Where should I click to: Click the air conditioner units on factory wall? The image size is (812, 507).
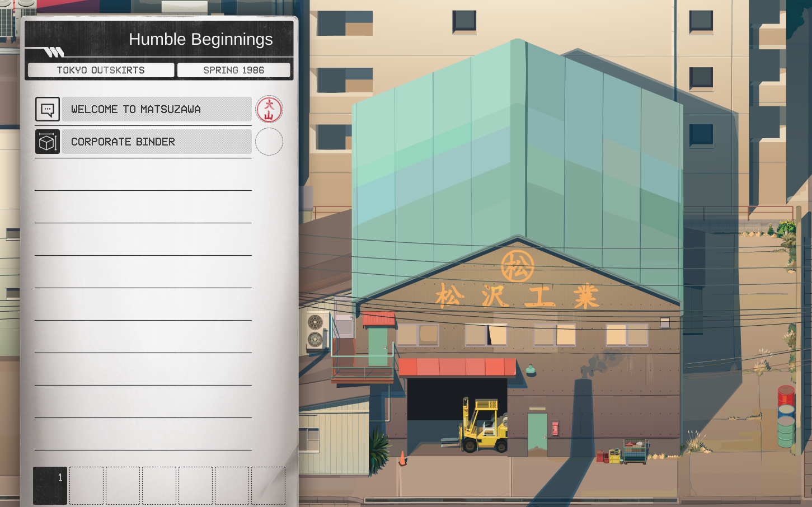click(317, 331)
